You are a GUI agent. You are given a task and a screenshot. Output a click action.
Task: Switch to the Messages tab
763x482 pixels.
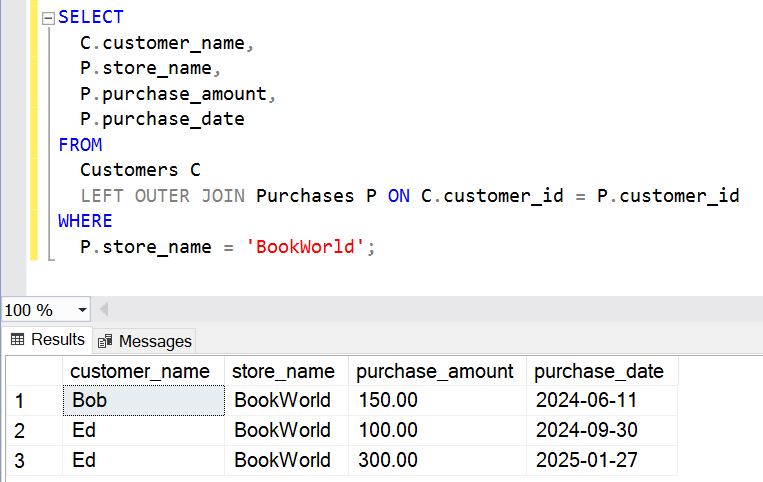(x=144, y=341)
